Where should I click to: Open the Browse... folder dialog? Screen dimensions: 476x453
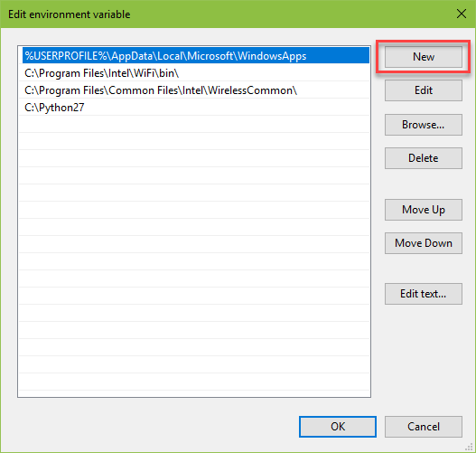point(424,125)
